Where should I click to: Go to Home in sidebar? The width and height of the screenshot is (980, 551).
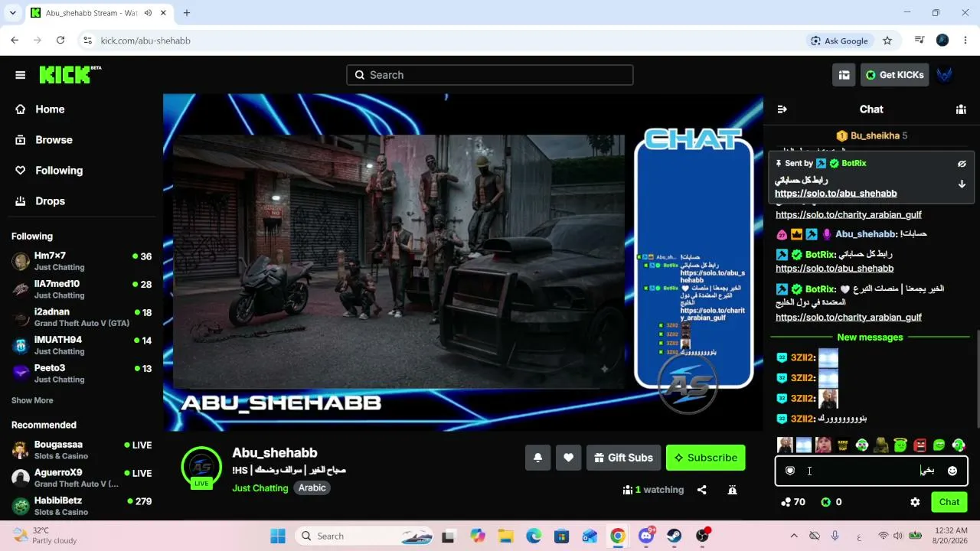pos(81,109)
